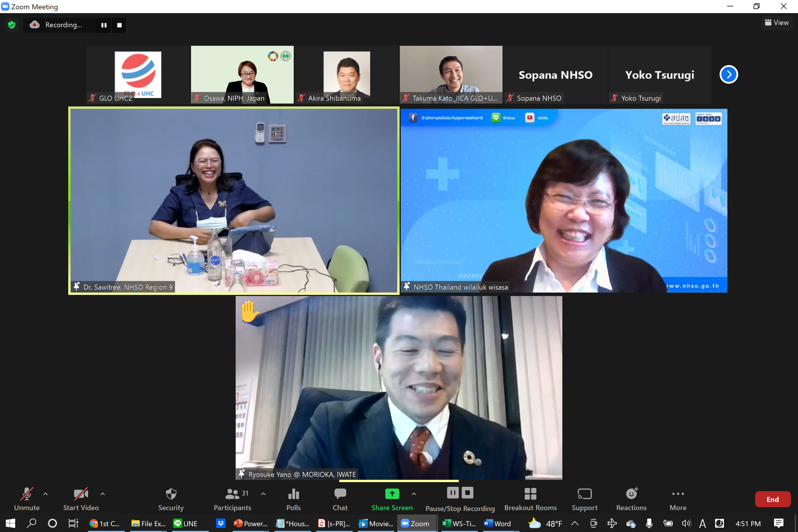798x532 pixels.
Task: Stop recording in bottom toolbar
Action: tap(467, 492)
